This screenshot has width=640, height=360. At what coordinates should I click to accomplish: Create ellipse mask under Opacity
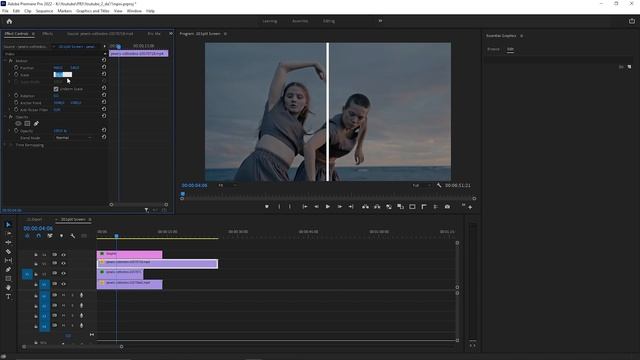coord(18,124)
